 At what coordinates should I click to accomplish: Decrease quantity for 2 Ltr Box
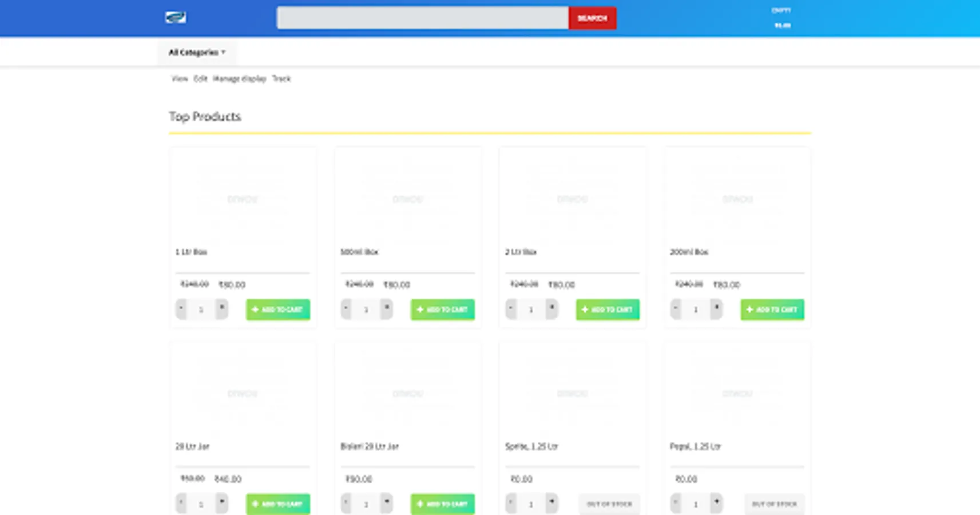pyautogui.click(x=510, y=309)
